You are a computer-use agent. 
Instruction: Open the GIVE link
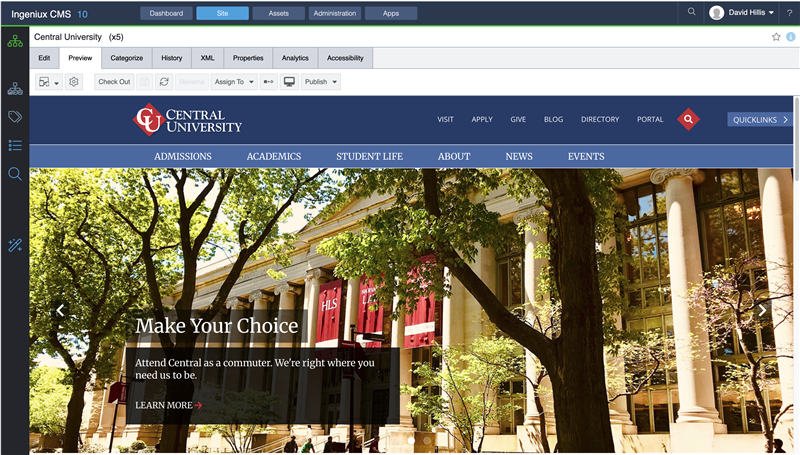pyautogui.click(x=518, y=119)
